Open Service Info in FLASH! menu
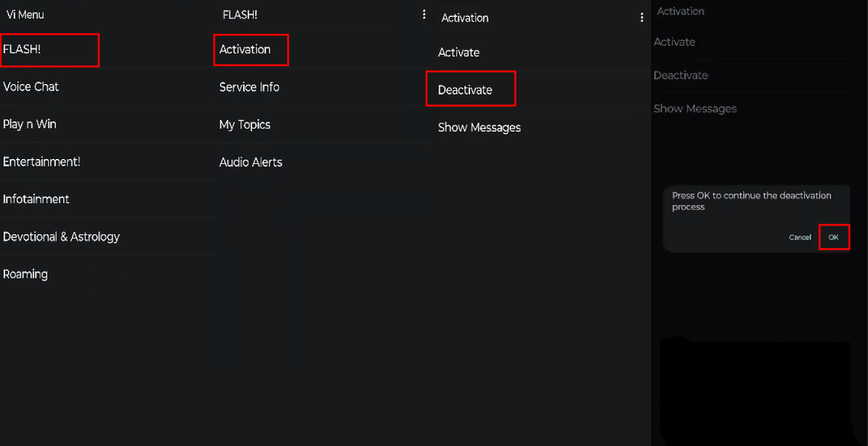868x446 pixels. click(249, 87)
